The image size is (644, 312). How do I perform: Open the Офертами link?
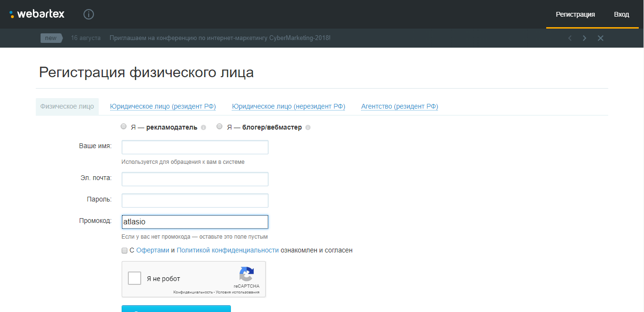(153, 250)
